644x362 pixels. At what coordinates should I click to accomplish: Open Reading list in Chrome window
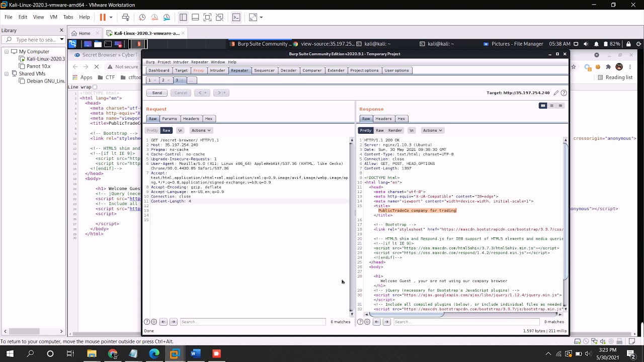[615, 77]
